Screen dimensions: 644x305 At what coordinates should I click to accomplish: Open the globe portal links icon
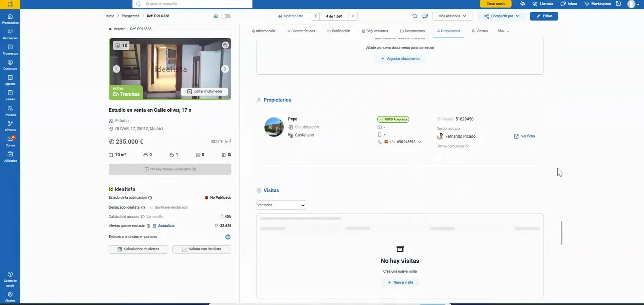click(x=228, y=237)
